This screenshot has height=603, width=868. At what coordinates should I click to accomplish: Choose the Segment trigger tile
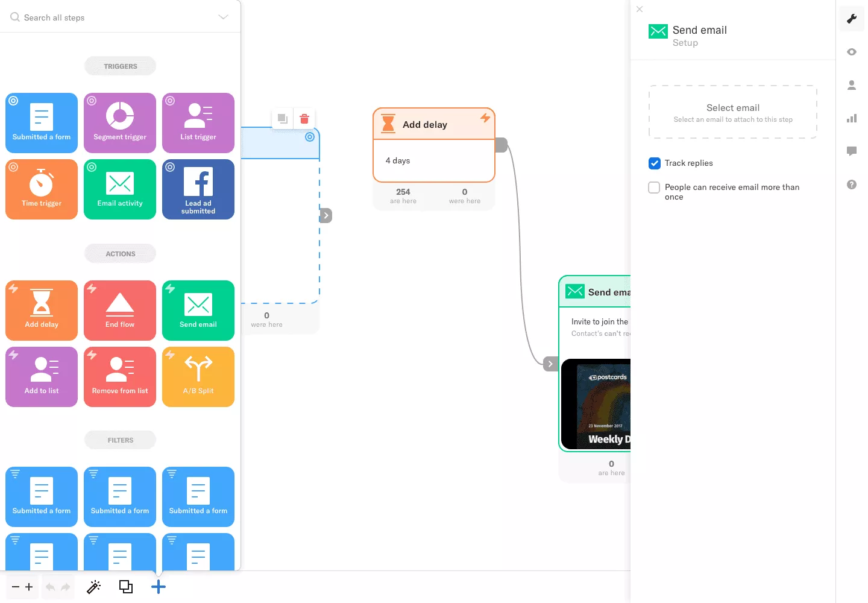coord(120,123)
